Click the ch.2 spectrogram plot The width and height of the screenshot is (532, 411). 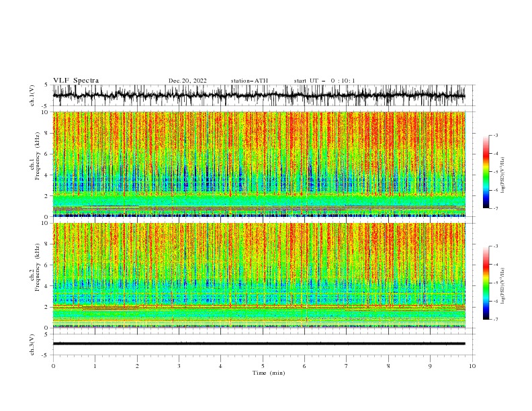click(259, 275)
